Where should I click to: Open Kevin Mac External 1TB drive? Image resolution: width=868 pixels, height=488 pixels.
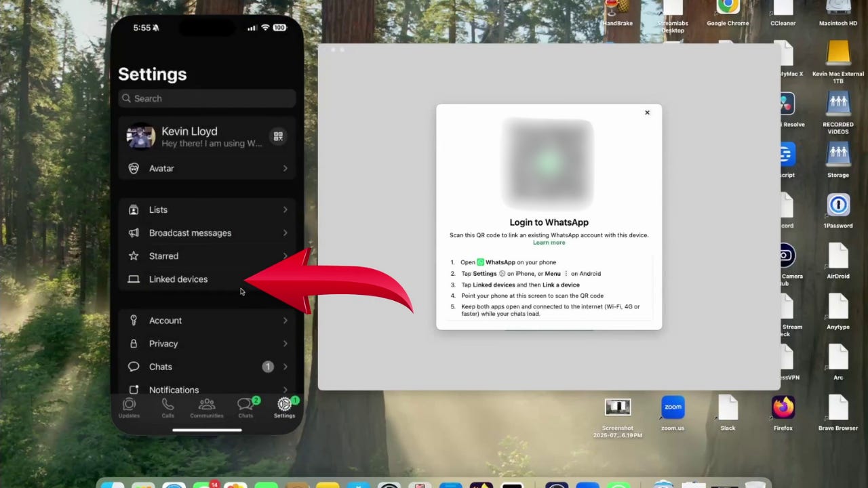[x=838, y=54]
